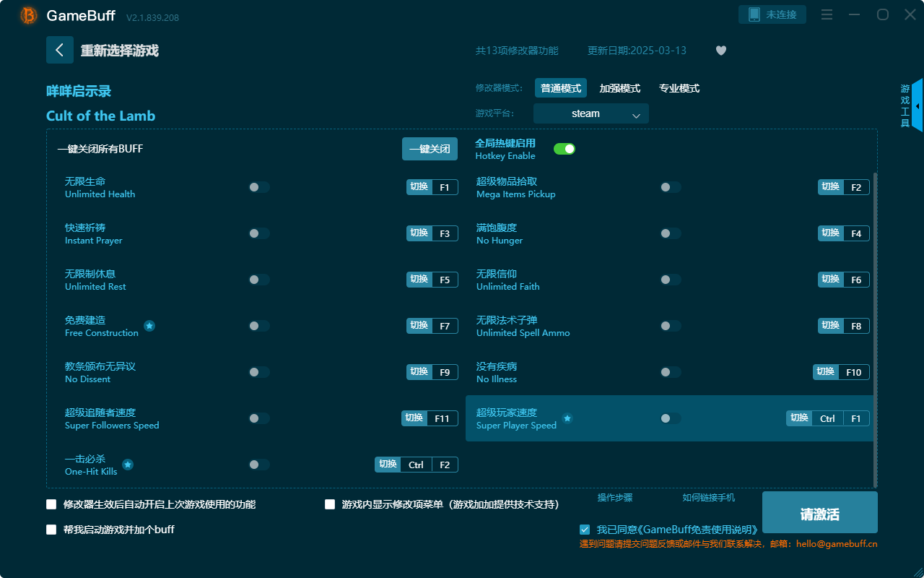Collapse the game tools panel with its arrow

[x=917, y=105]
